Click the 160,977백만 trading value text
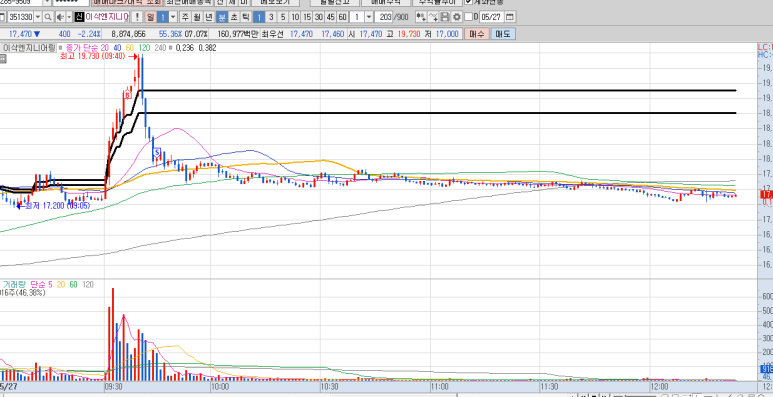The height and width of the screenshot is (397, 773). point(238,34)
